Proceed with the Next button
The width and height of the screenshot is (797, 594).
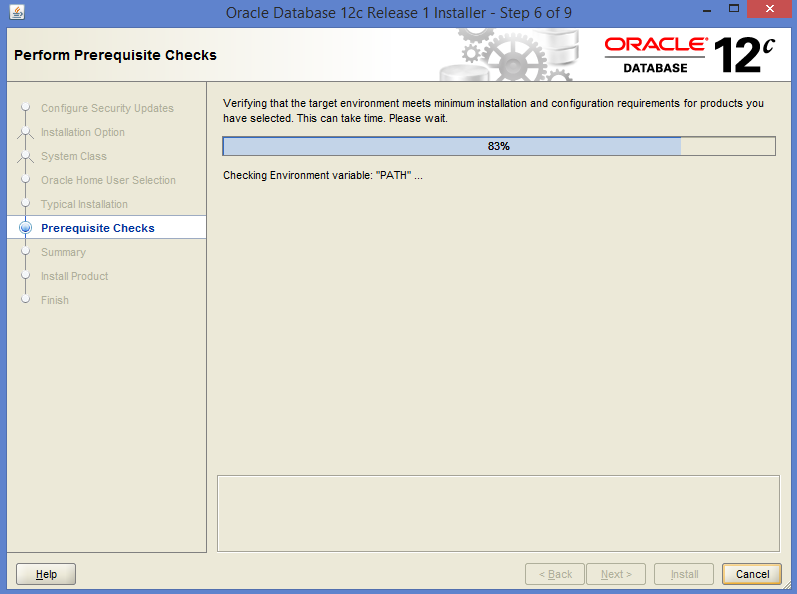pyautogui.click(x=616, y=574)
